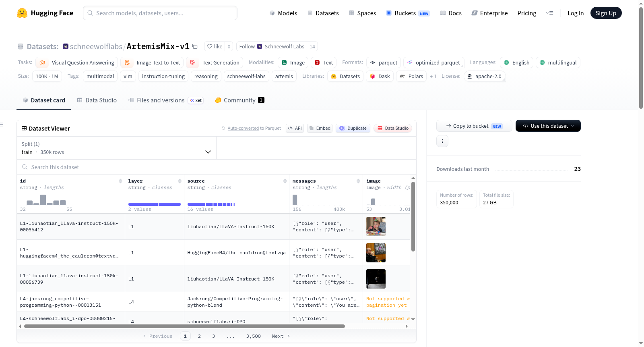
Task: Go to Buckets in the navigation bar
Action: (x=408, y=13)
